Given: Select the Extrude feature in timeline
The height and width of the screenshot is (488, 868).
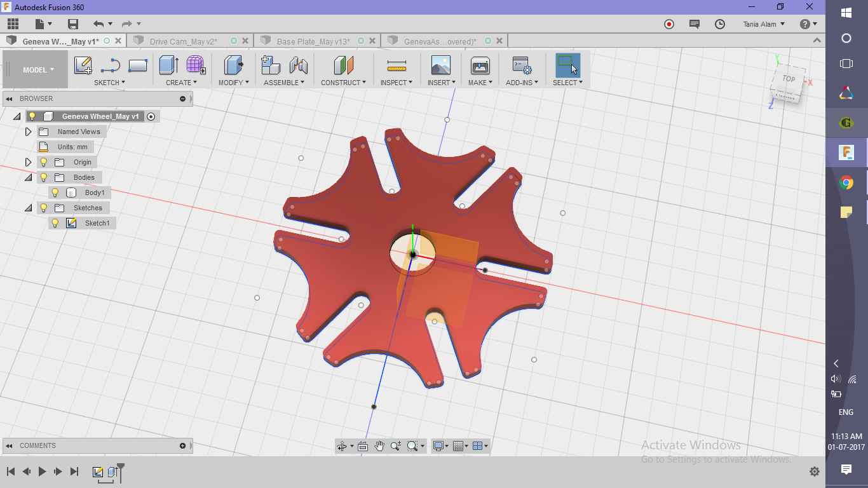Looking at the screenshot, I should pyautogui.click(x=112, y=471).
